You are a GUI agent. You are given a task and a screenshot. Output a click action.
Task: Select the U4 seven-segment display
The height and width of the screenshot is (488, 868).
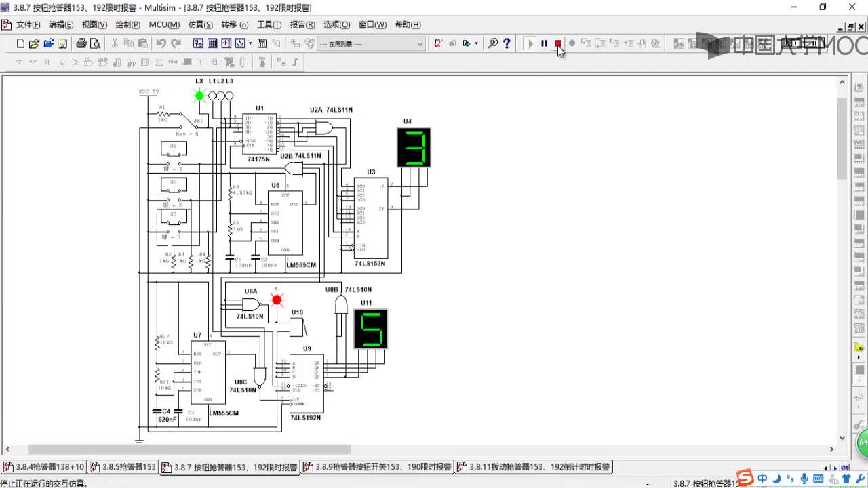(414, 147)
